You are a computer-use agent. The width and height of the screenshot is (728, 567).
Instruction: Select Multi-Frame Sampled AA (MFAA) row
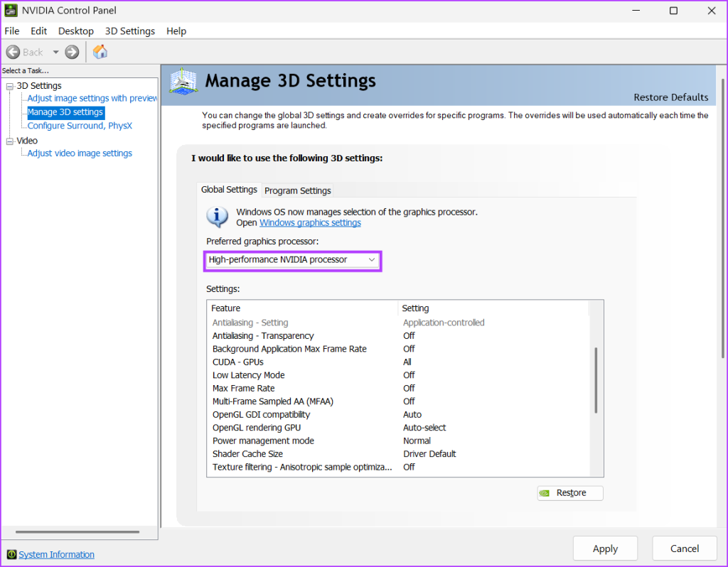point(398,401)
